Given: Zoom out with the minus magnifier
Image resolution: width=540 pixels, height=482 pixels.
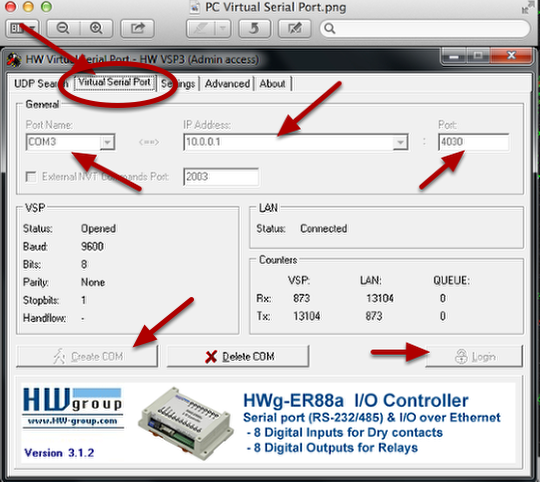Looking at the screenshot, I should (x=63, y=28).
